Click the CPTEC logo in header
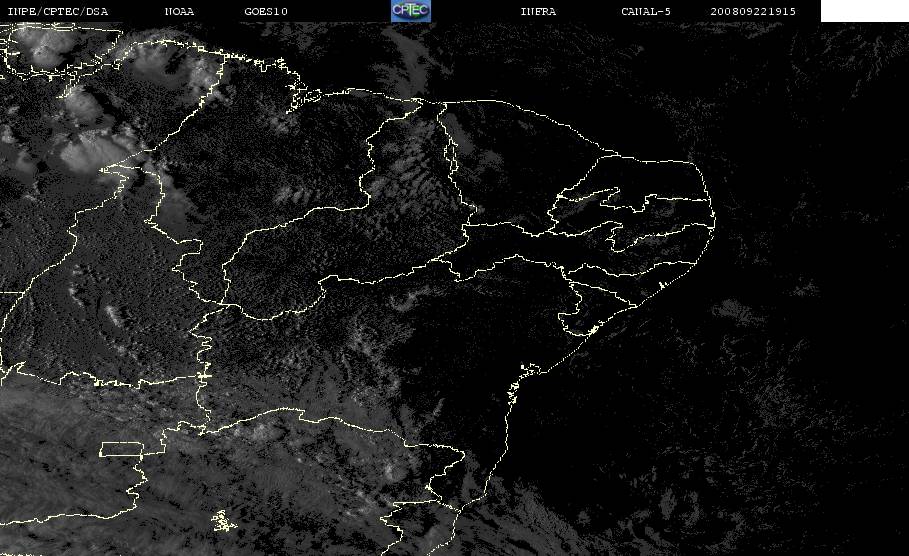 410,11
